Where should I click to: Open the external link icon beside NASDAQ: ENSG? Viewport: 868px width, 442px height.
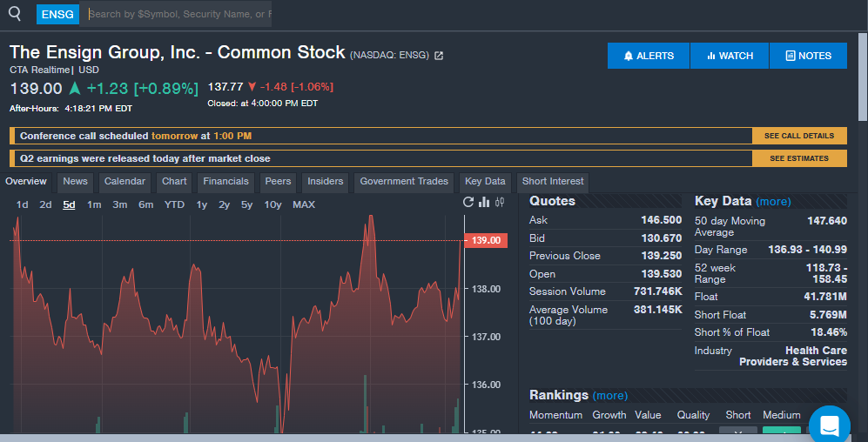[x=439, y=56]
